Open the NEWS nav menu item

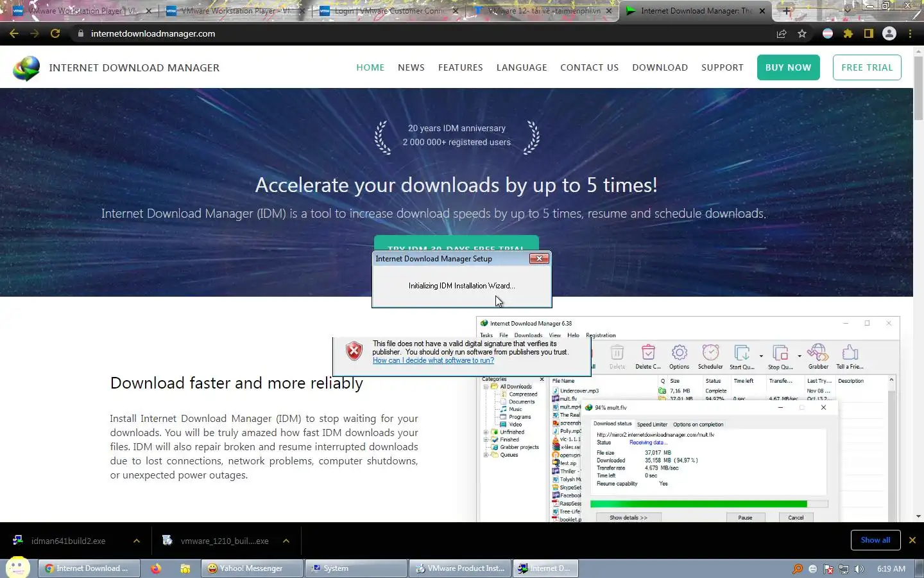click(x=411, y=67)
